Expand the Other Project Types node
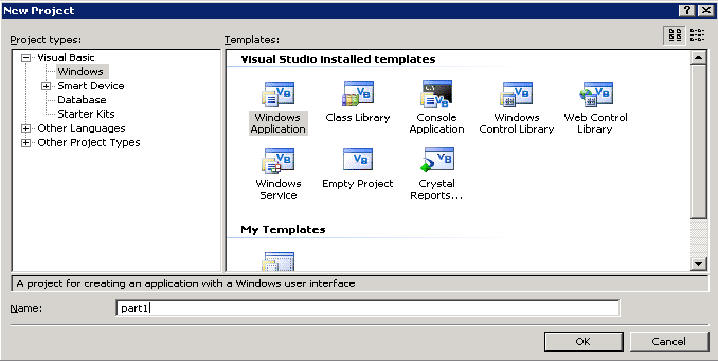718x361 pixels. [27, 142]
